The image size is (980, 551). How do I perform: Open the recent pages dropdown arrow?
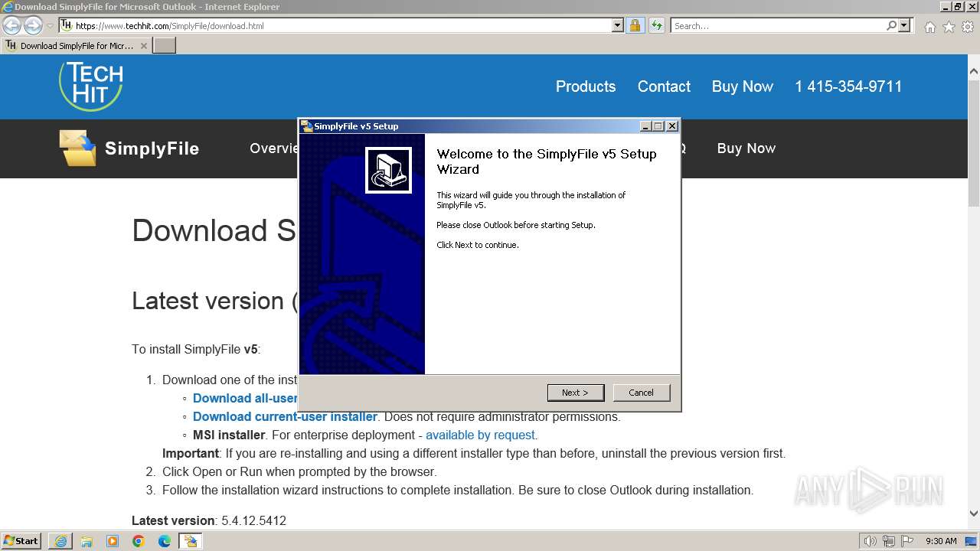[51, 25]
